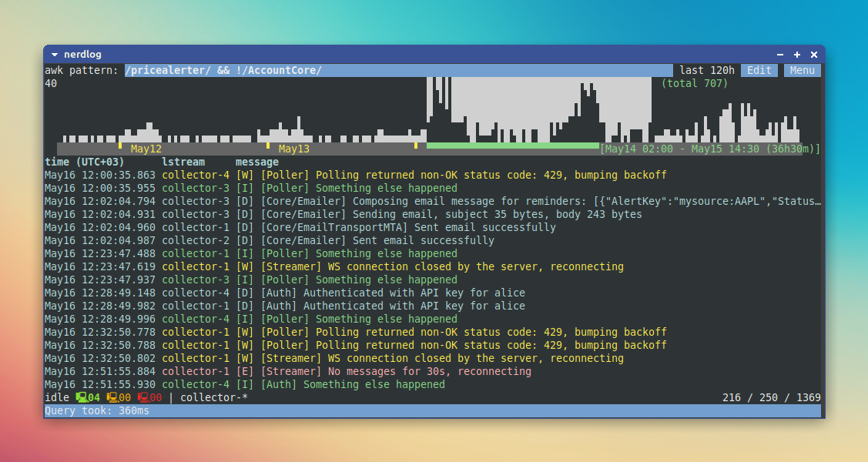
Task: Click the lstream column header
Action: pyautogui.click(x=183, y=162)
